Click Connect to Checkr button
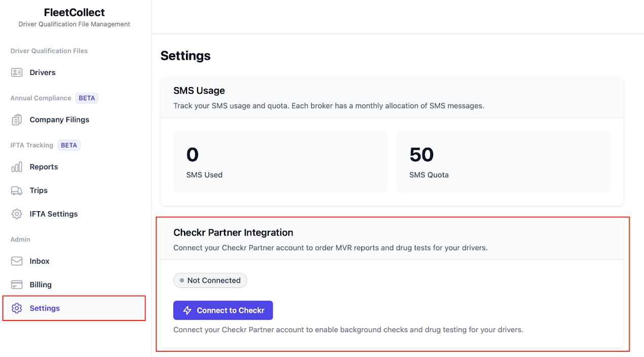 point(223,310)
